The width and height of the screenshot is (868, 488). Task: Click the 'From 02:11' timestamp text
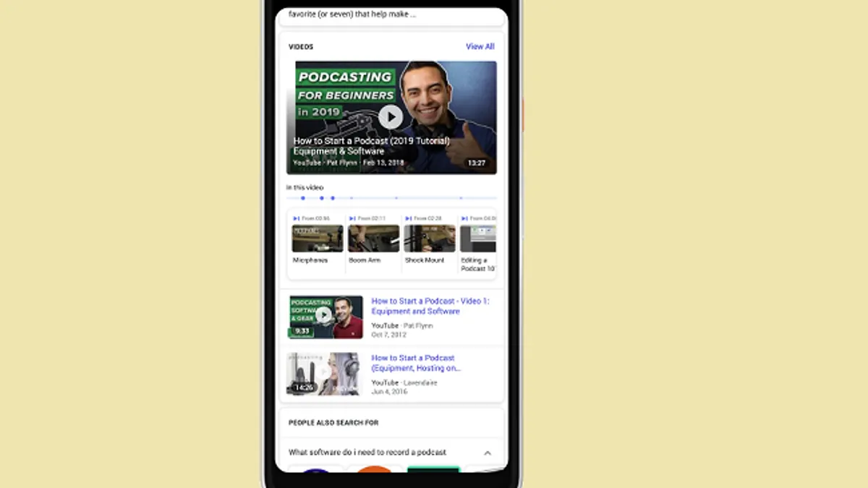[372, 218]
